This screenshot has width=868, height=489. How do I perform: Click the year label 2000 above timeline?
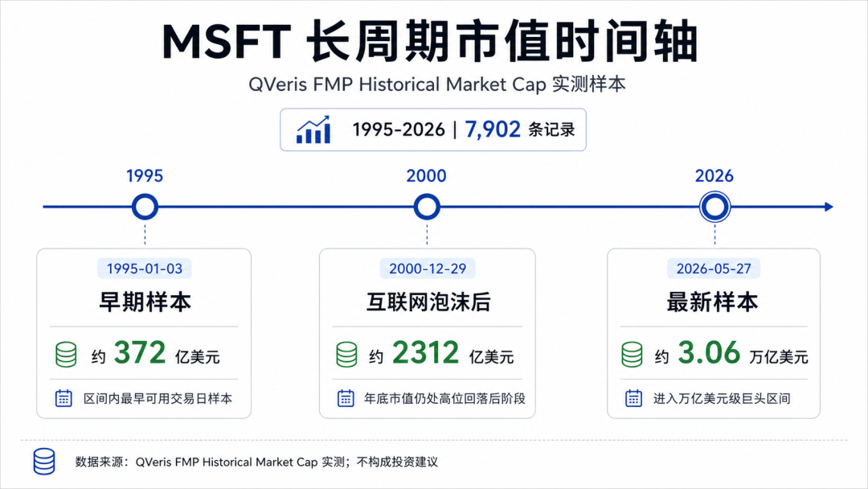tap(426, 176)
